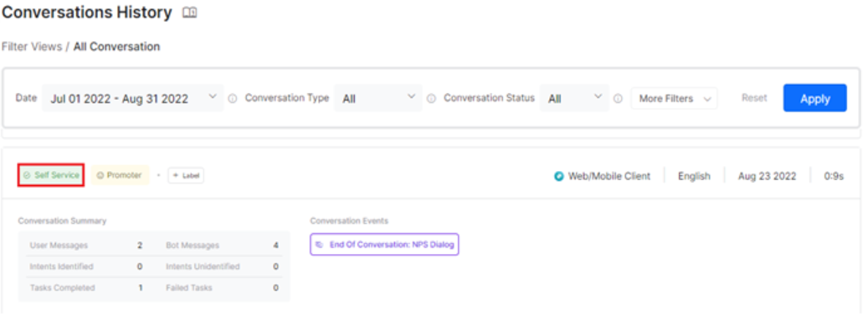Click the Web/Mobile Client channel icon

point(559,176)
